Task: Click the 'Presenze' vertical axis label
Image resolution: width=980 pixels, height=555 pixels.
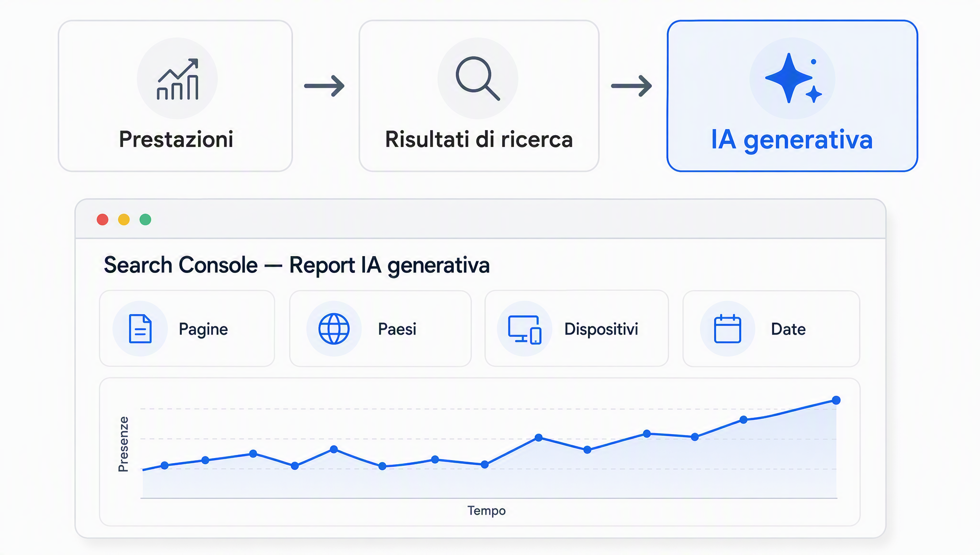Action: [123, 444]
